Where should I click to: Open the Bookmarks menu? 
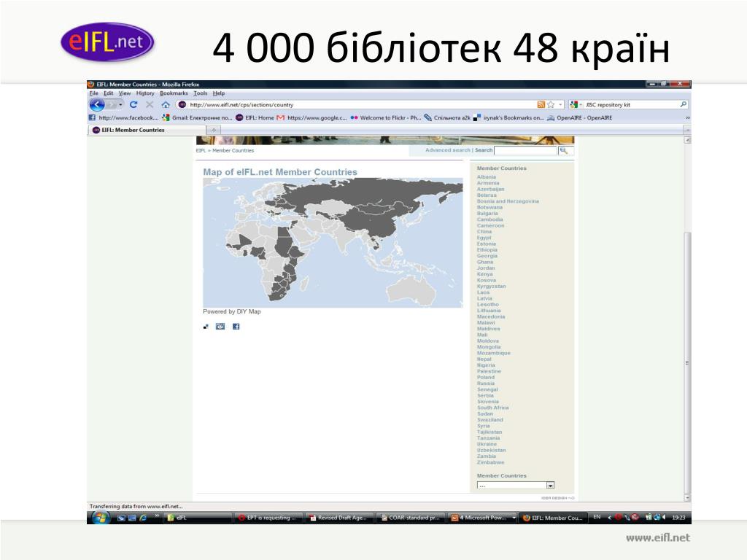[174, 93]
